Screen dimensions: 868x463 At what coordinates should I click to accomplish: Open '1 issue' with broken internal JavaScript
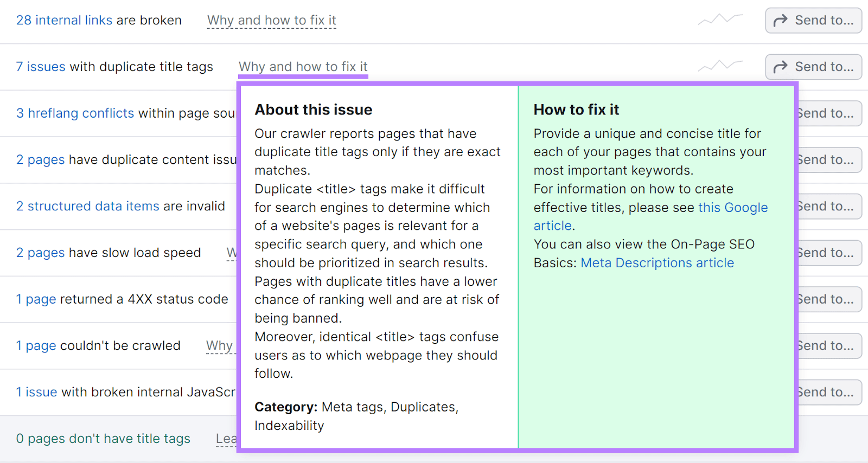[36, 393]
